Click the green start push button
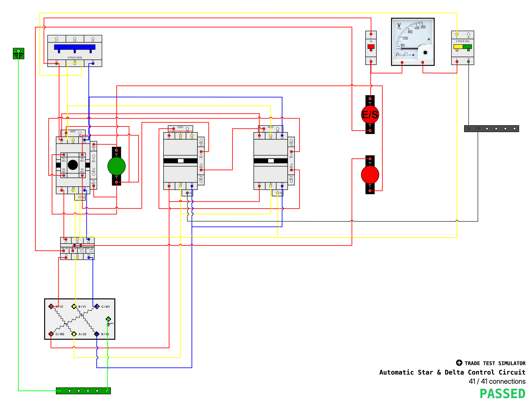Viewport: 532px width, 407px height. pos(116,166)
